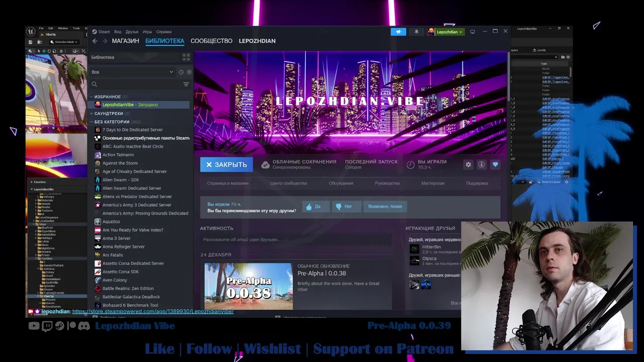
Task: Click Olpsca friend avatar
Action: [414, 260]
